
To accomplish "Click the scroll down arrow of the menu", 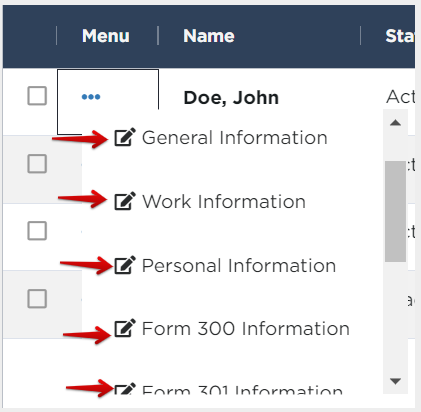I will [x=395, y=381].
